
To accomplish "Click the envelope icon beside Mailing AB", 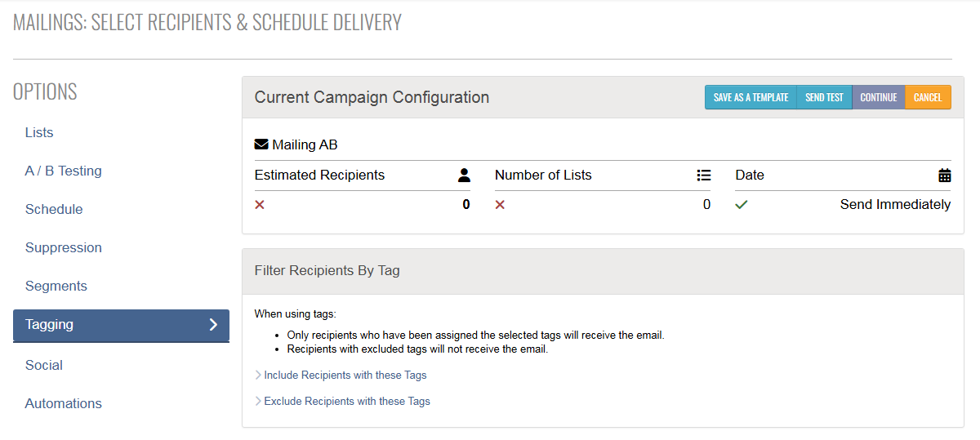I will click(x=261, y=144).
